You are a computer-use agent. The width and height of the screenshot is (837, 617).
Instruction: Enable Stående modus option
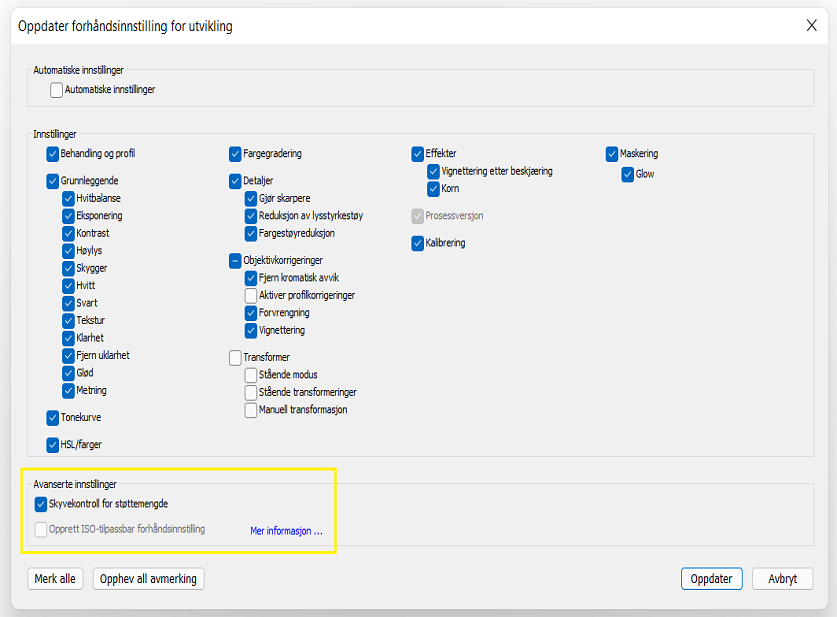coord(252,375)
